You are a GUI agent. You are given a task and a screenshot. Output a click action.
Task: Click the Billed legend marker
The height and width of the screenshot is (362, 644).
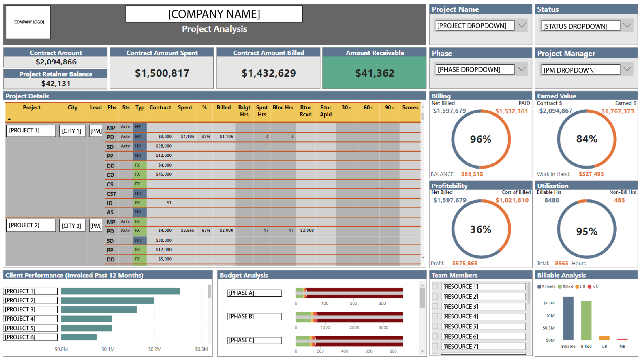(x=559, y=287)
